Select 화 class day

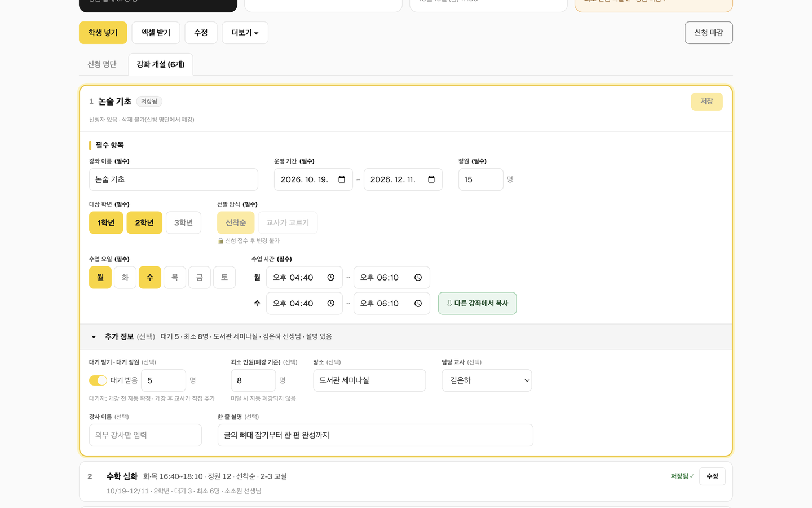coord(125,278)
